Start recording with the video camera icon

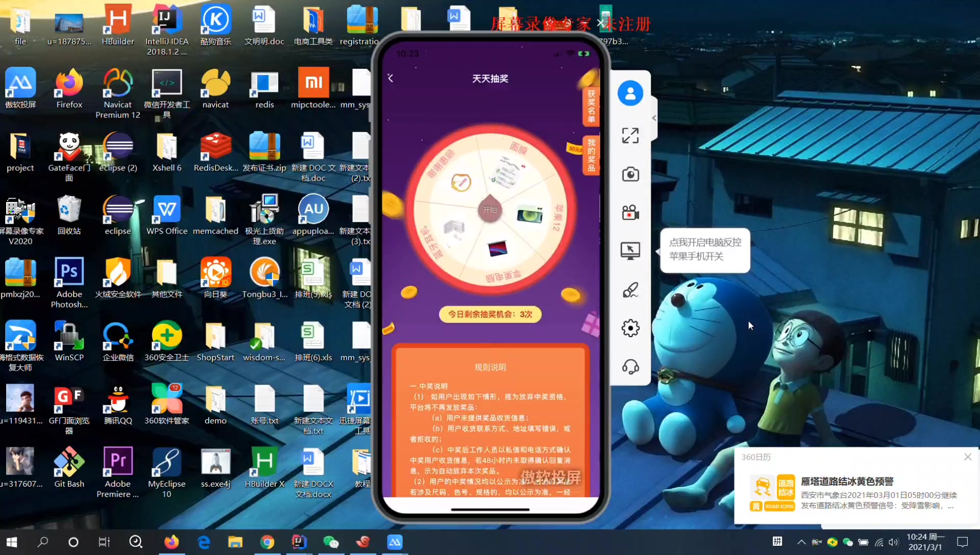click(x=630, y=212)
